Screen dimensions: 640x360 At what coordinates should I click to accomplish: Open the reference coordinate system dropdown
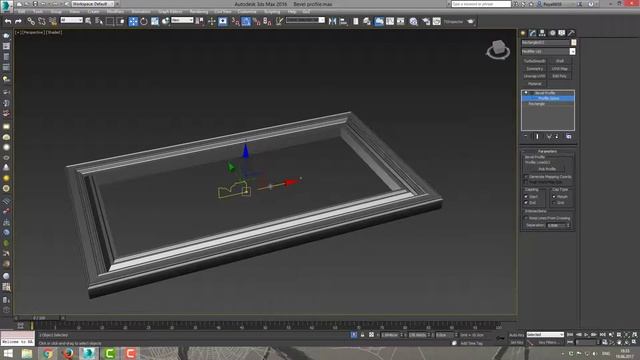pos(182,20)
